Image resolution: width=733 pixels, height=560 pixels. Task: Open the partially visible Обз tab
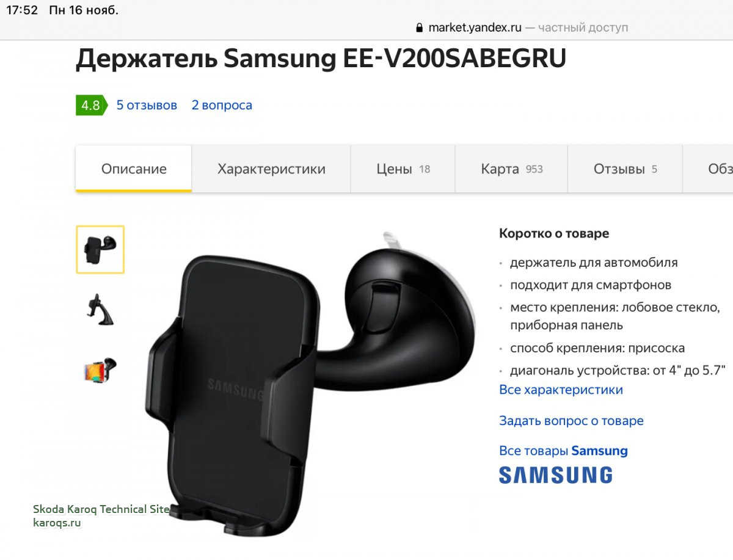709,169
